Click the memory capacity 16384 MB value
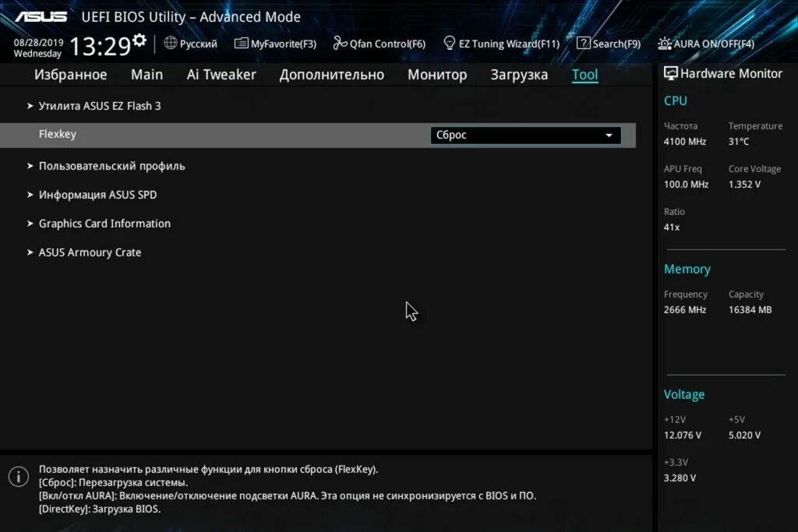Image resolution: width=798 pixels, height=532 pixels. coord(750,310)
